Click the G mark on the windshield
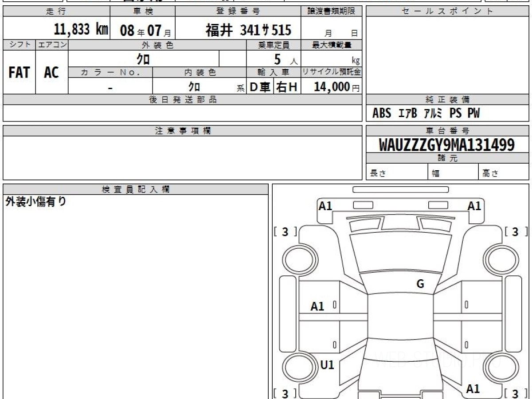 [x=420, y=284]
